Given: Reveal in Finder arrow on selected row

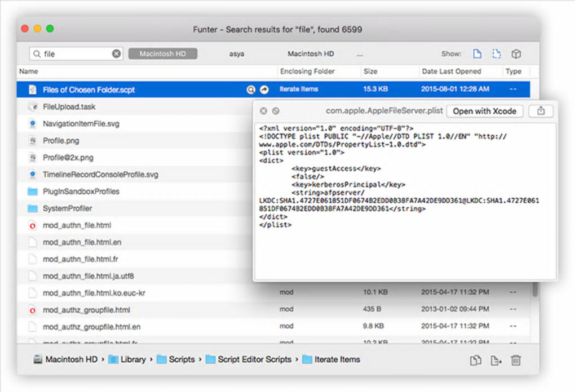Looking at the screenshot, I should coord(264,90).
